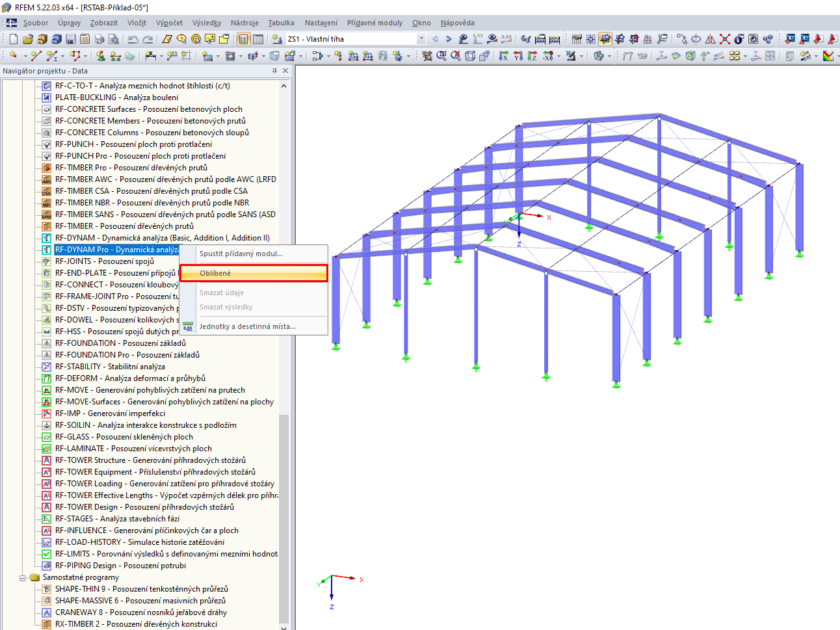Toggle the highlighted work plane icon

click(x=605, y=39)
